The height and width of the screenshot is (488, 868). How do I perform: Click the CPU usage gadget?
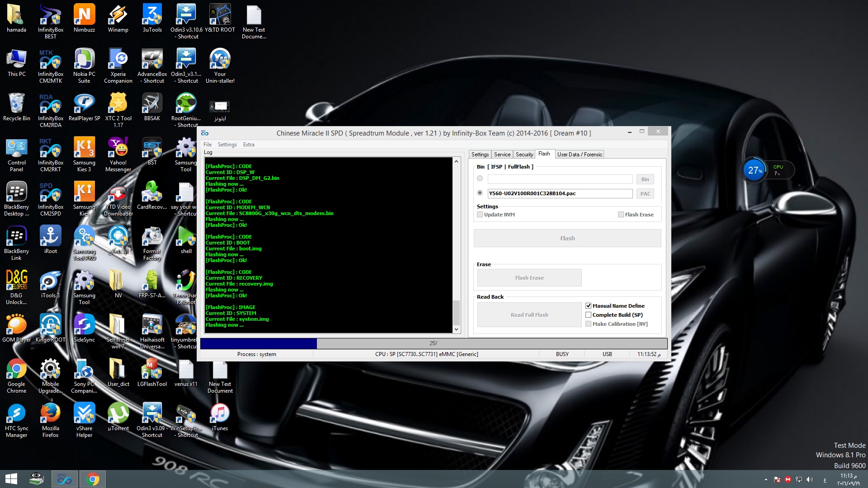[768, 170]
